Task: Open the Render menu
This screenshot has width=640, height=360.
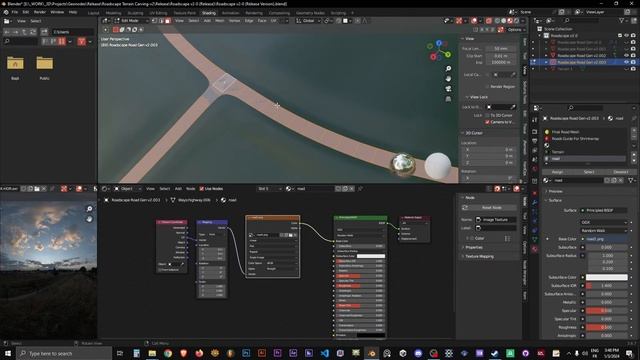Action: (40, 12)
